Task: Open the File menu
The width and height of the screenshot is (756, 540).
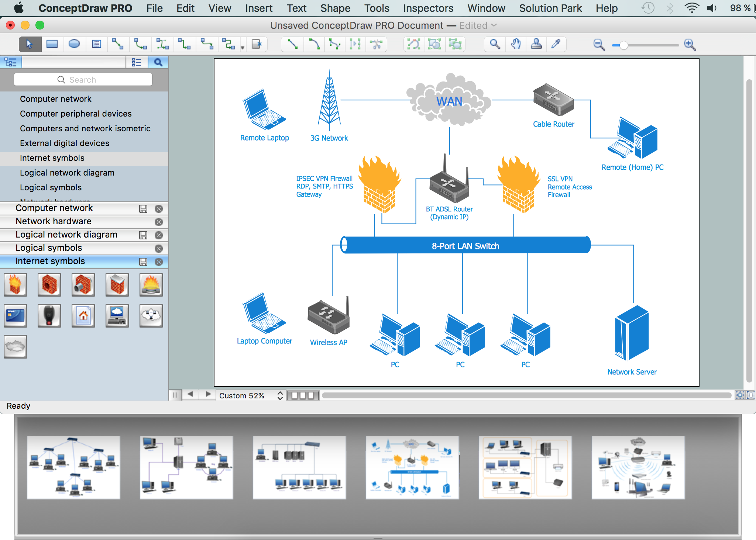Action: pyautogui.click(x=154, y=8)
